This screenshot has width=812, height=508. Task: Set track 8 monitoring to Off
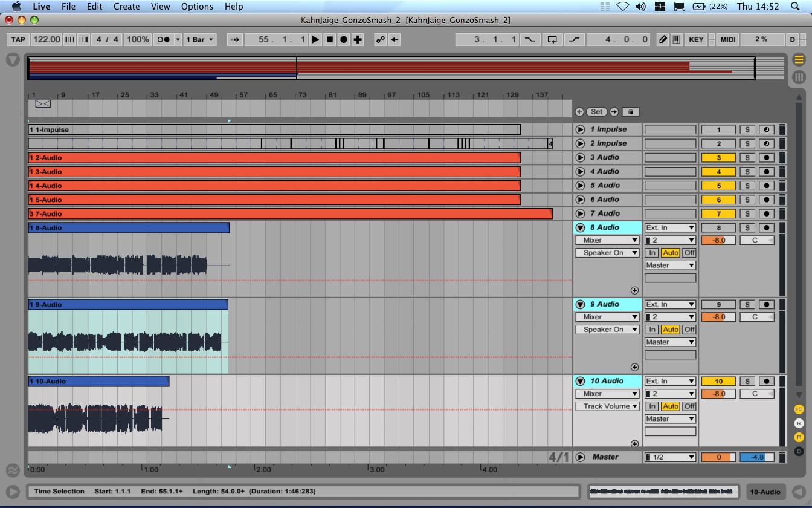click(x=689, y=253)
